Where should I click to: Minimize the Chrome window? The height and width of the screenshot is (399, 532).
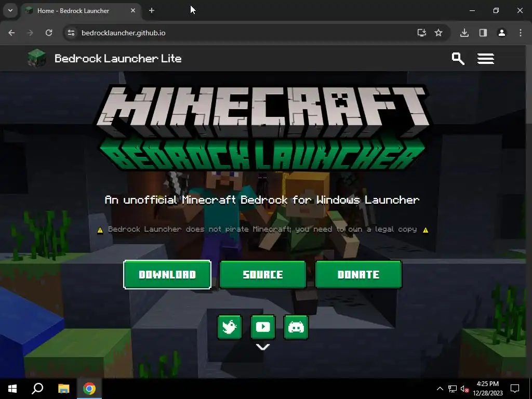click(x=472, y=10)
